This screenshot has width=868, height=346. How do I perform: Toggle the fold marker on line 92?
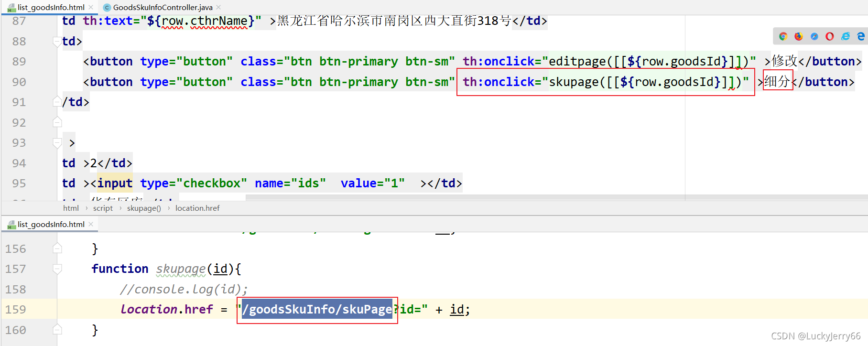pos(57,122)
